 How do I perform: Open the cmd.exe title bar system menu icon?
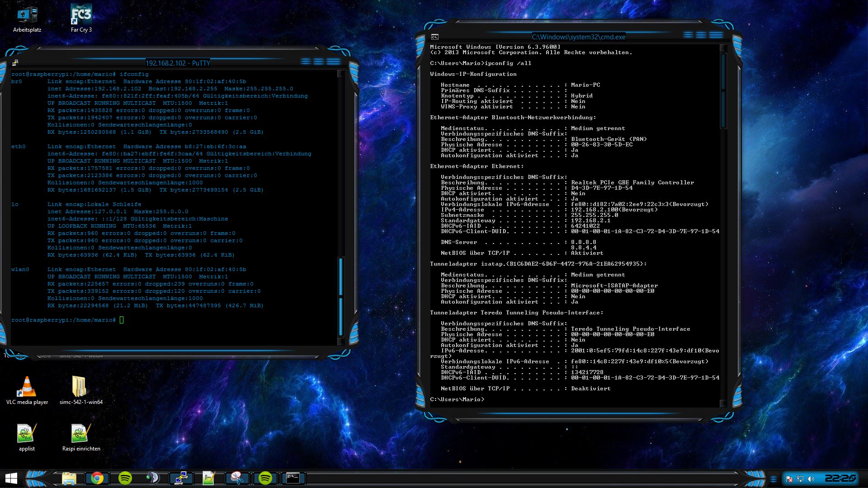coord(434,37)
